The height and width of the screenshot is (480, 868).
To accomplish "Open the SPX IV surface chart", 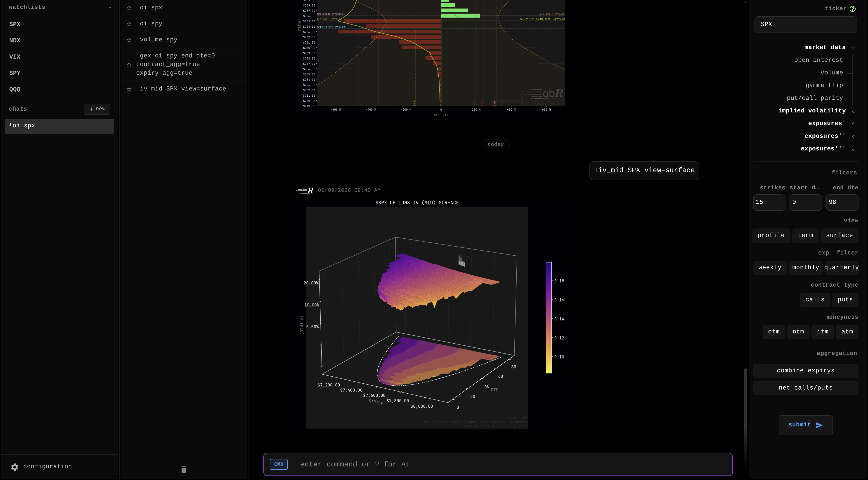I will coord(417,318).
